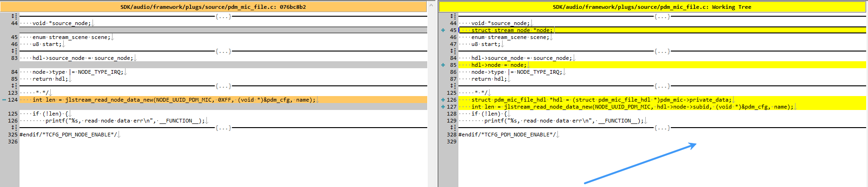Expand the collapsed {...} block above right line 84
Image resolution: width=868 pixels, height=187 pixels.
coord(662,51)
